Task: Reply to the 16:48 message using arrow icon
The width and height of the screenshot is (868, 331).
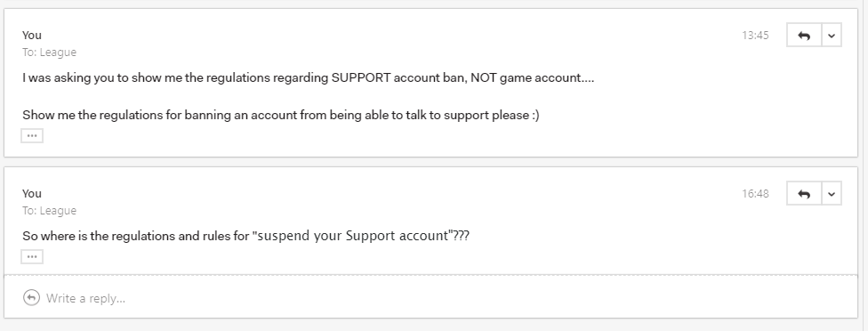Action: [x=804, y=194]
